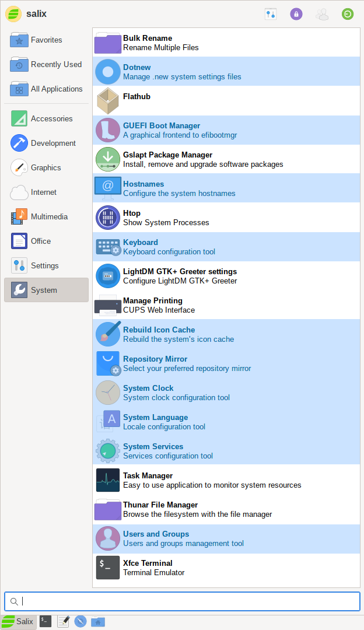Screen dimensions: 364x630
Task: Click 'System clock configuration tool' text
Action: pos(176,398)
